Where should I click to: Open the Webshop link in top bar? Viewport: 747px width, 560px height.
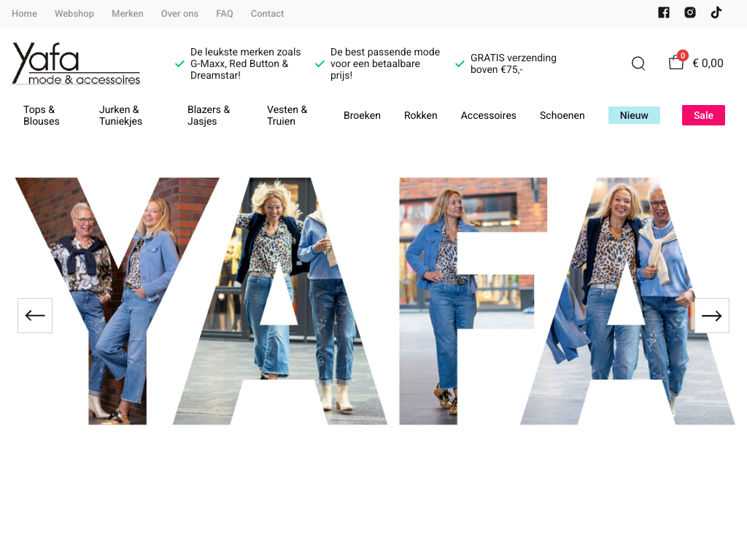click(x=74, y=13)
